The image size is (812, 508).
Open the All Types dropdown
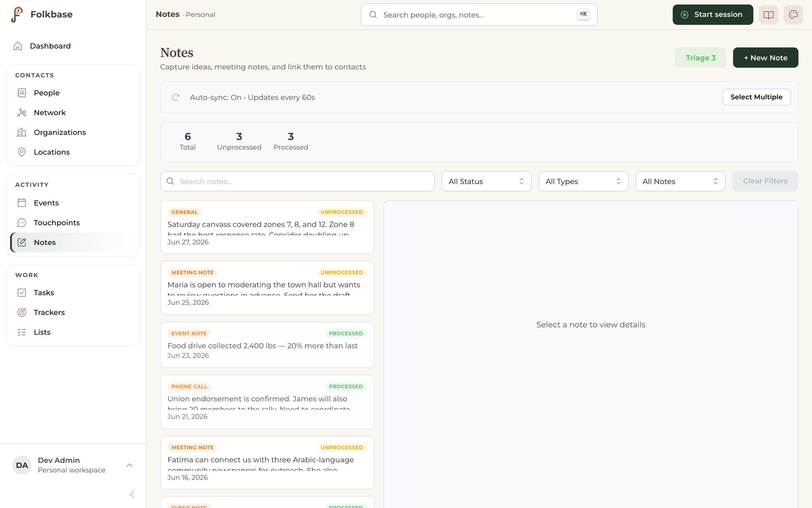[583, 181]
